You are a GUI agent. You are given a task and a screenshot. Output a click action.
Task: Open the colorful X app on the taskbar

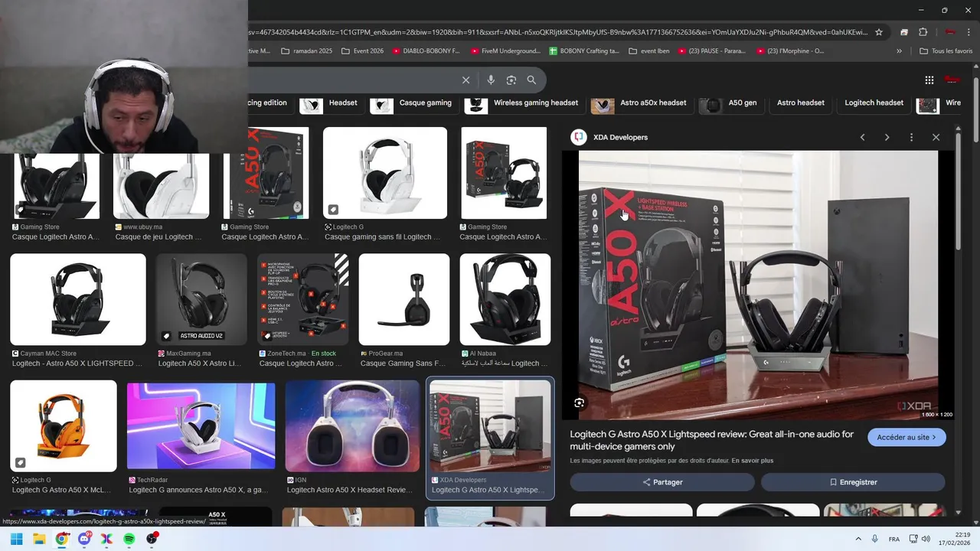[106, 539]
